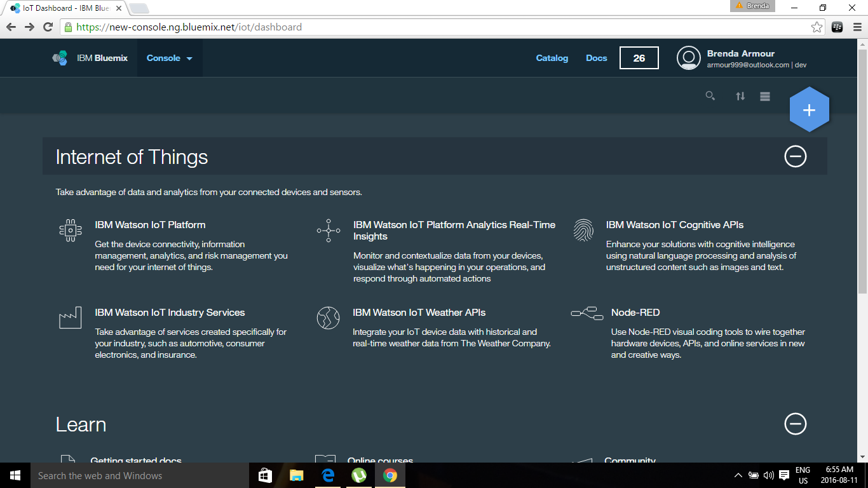Viewport: 868px width, 488px height.
Task: Click the dashboard search magnifier icon
Action: [x=710, y=96]
